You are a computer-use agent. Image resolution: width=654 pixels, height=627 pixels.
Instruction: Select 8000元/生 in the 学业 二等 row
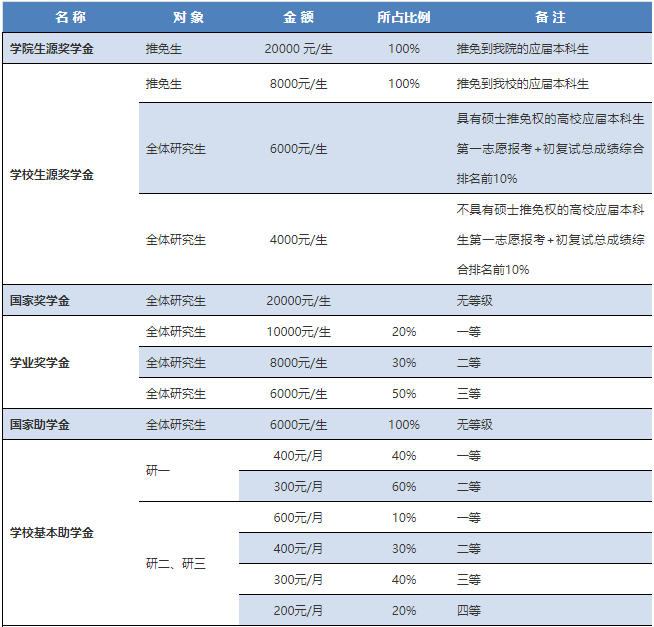pos(298,363)
